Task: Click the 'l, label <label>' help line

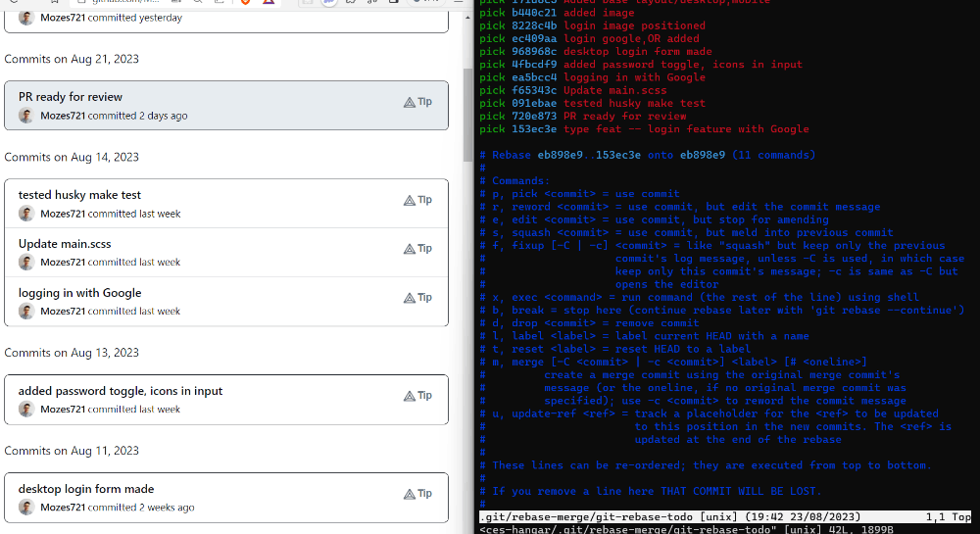Action: click(645, 336)
